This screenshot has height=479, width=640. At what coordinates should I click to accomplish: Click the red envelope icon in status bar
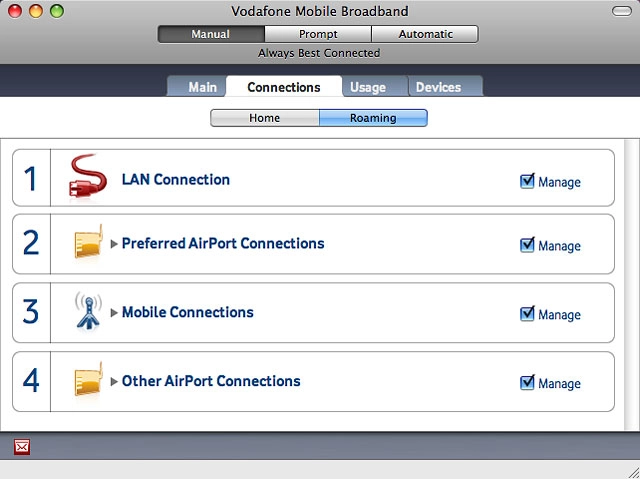[22, 447]
